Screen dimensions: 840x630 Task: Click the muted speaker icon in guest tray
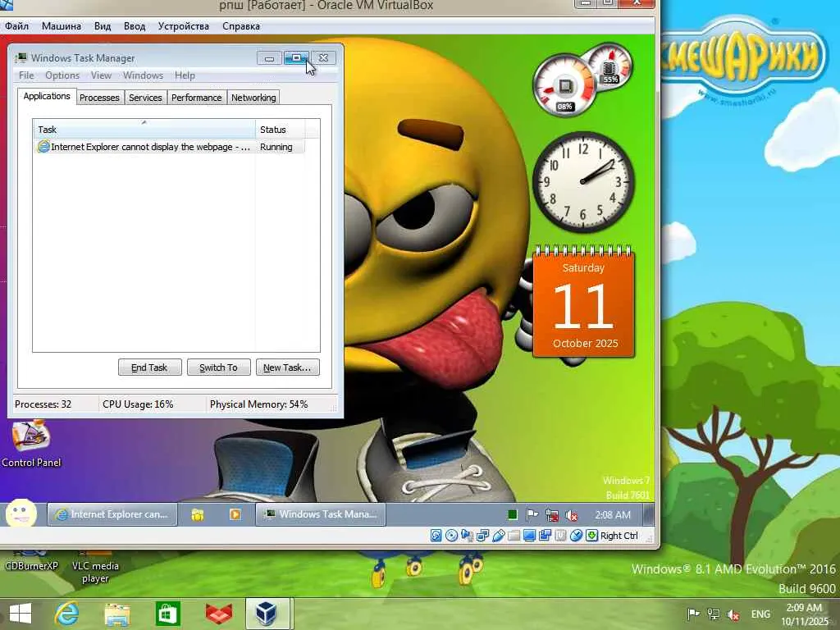572,515
